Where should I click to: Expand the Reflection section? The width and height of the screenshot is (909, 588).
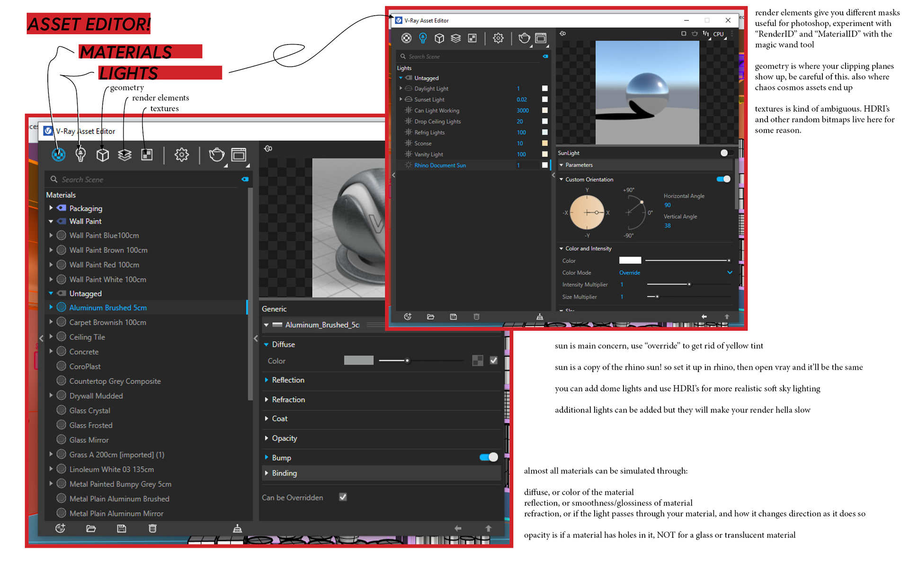point(288,380)
